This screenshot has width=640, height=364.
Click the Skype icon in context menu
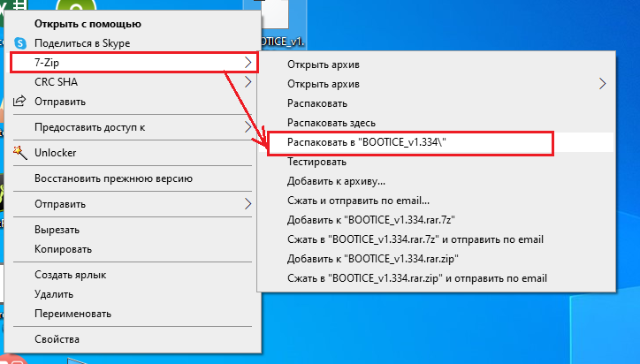click(x=20, y=43)
